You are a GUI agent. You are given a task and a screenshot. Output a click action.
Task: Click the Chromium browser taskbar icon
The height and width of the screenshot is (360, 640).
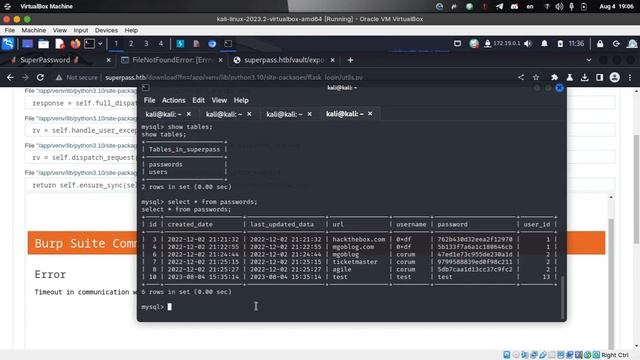(212, 44)
